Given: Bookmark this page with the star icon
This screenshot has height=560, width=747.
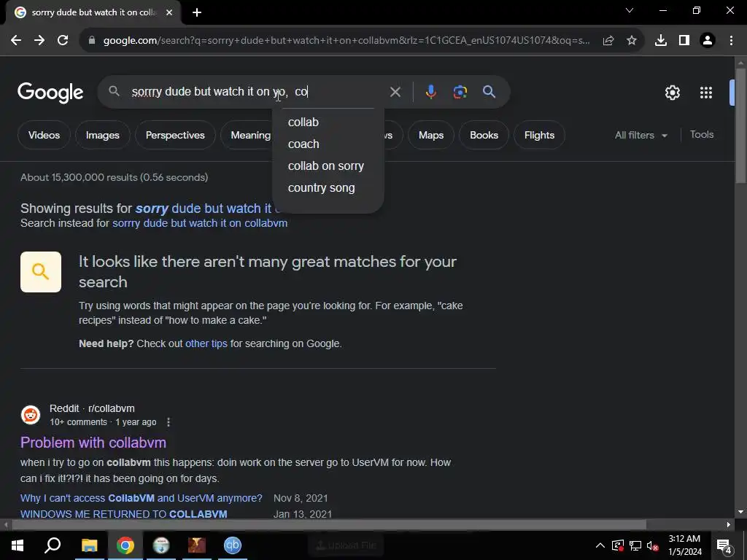Looking at the screenshot, I should tap(632, 41).
